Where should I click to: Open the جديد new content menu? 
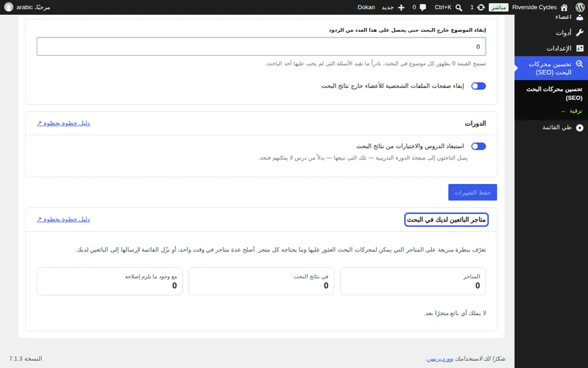click(387, 7)
